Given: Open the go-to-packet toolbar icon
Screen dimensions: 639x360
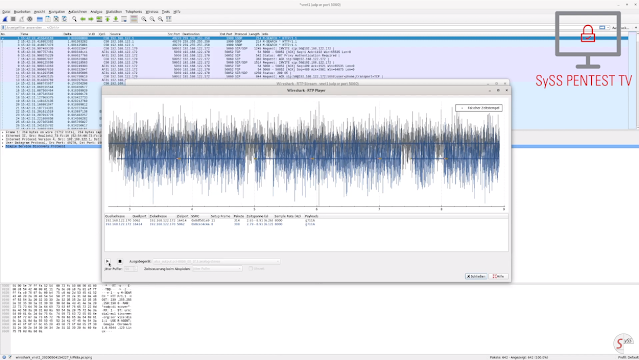Looking at the screenshot, I should click(99, 19).
